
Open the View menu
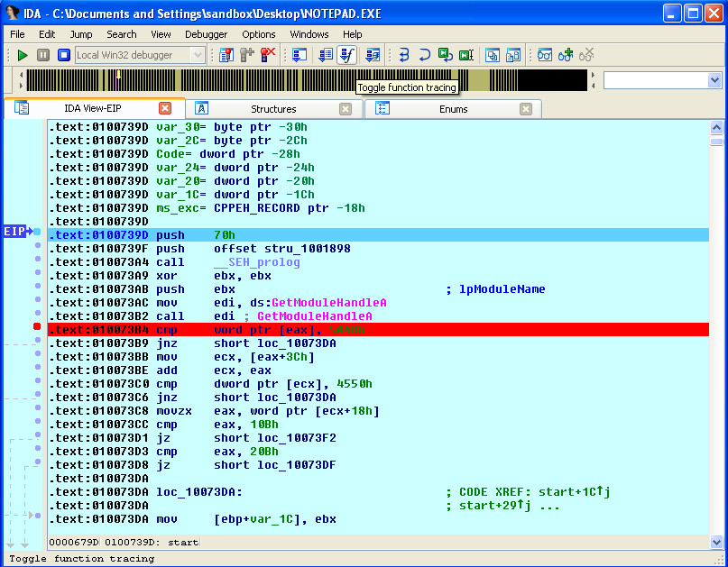tap(161, 34)
